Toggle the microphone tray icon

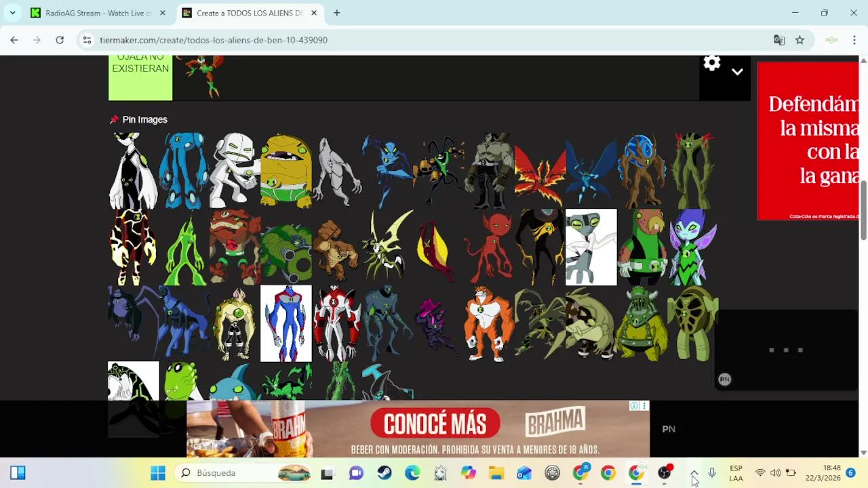coord(711,473)
